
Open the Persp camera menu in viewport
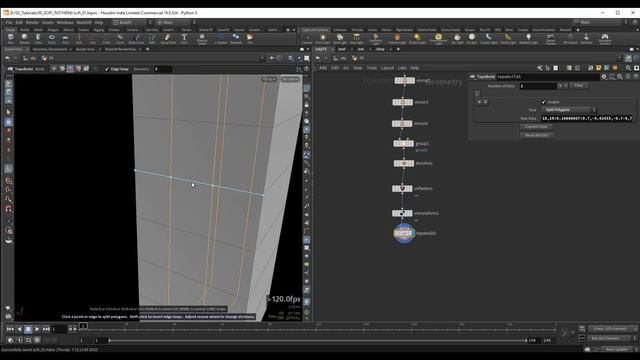269,79
